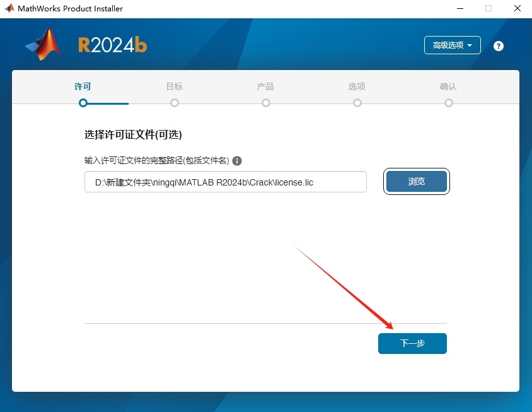Go to the 确认 step
Viewport: 532px width, 412px height.
[x=448, y=86]
